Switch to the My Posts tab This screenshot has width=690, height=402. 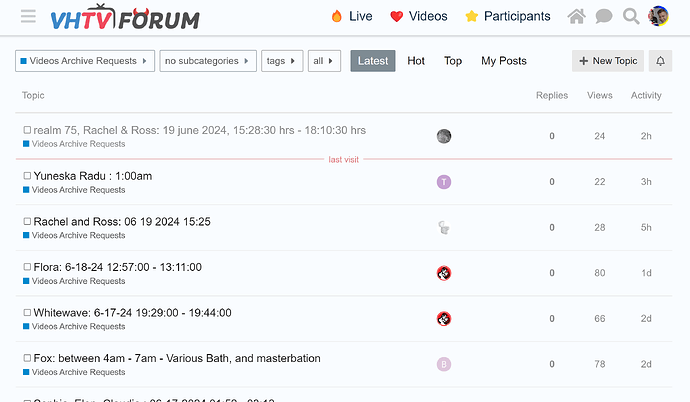(x=503, y=61)
